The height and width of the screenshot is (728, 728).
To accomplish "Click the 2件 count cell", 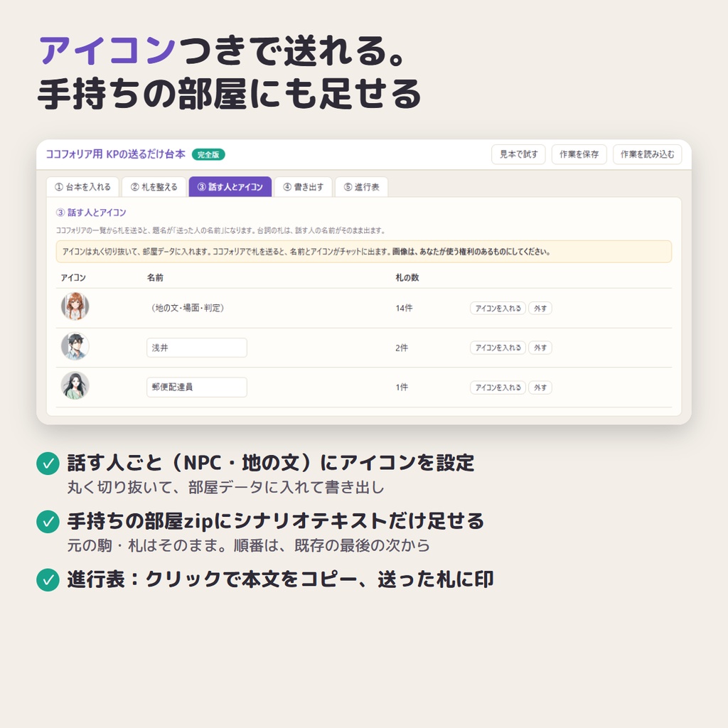I will tap(402, 348).
